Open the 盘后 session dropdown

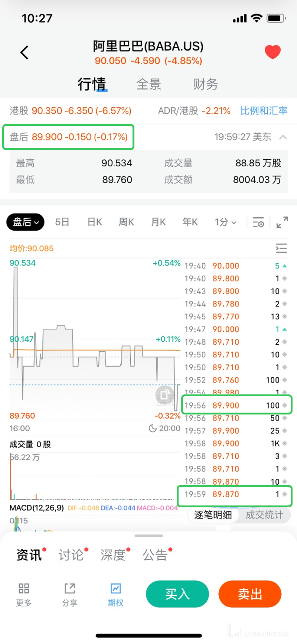(26, 222)
